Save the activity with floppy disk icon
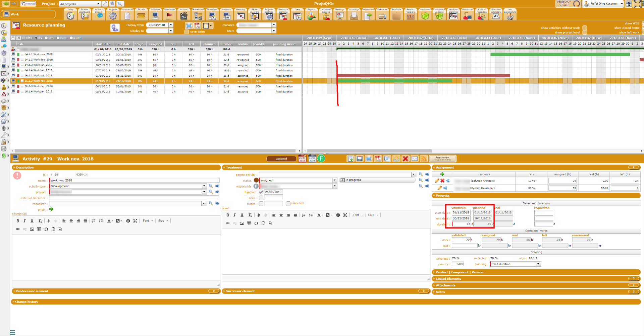This screenshot has height=336, width=644. [359, 159]
